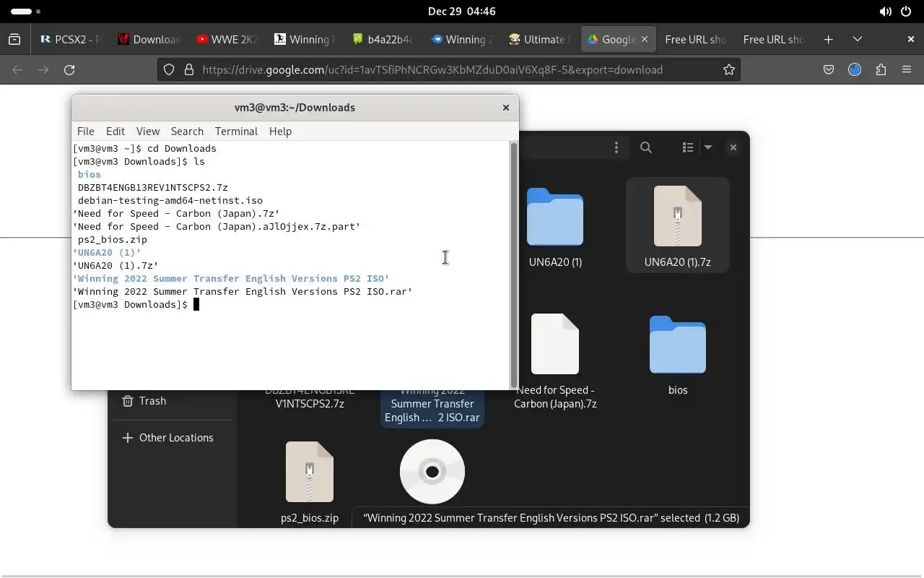The height and width of the screenshot is (578, 924).
Task: Switch to the PCSX2 browser tab
Action: pyautogui.click(x=71, y=39)
